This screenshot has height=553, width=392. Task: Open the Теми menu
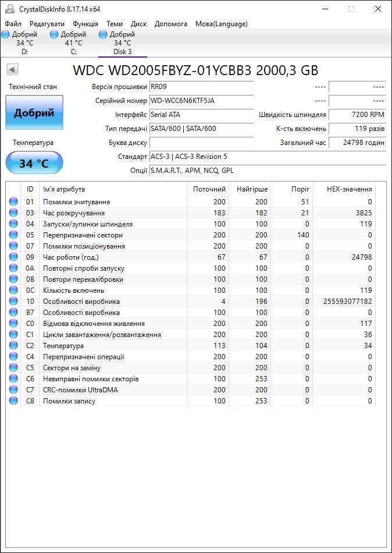(x=115, y=24)
